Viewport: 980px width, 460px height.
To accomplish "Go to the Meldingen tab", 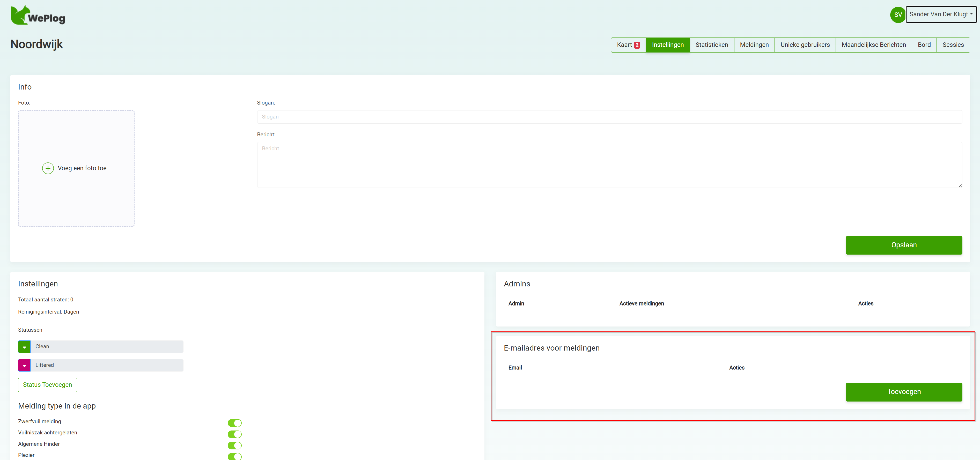I will tap(754, 45).
